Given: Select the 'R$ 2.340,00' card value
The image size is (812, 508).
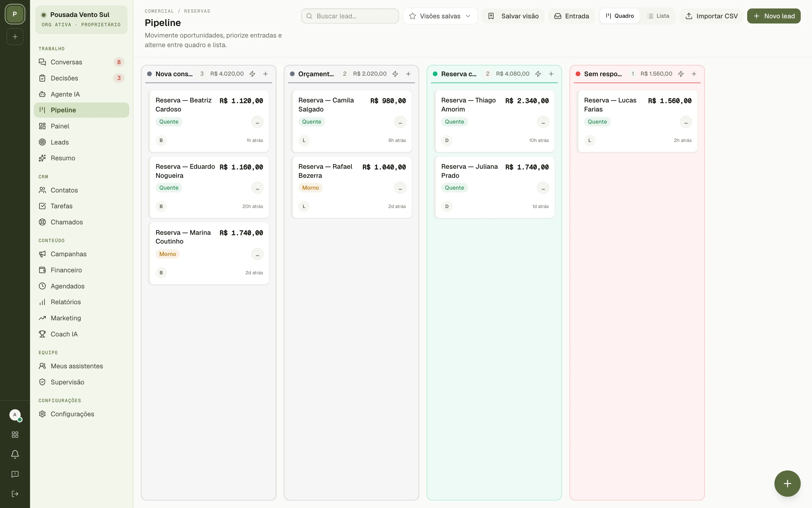Looking at the screenshot, I should (x=527, y=101).
